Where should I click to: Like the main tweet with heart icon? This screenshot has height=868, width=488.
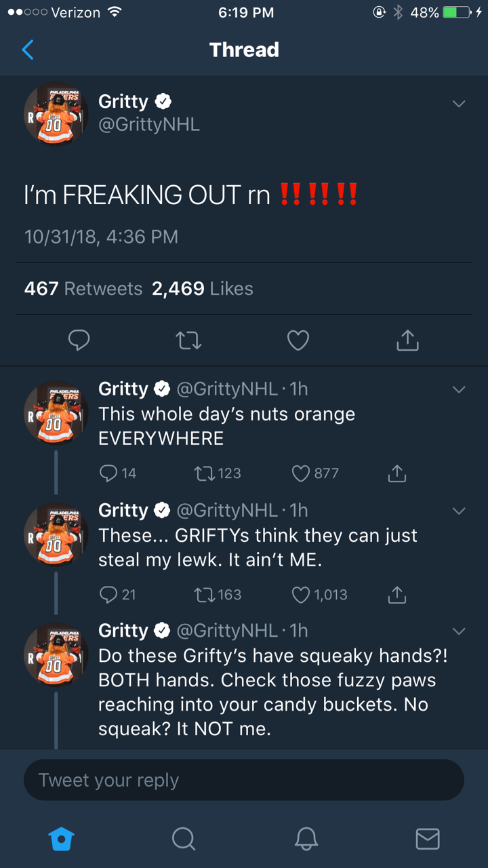click(x=298, y=340)
